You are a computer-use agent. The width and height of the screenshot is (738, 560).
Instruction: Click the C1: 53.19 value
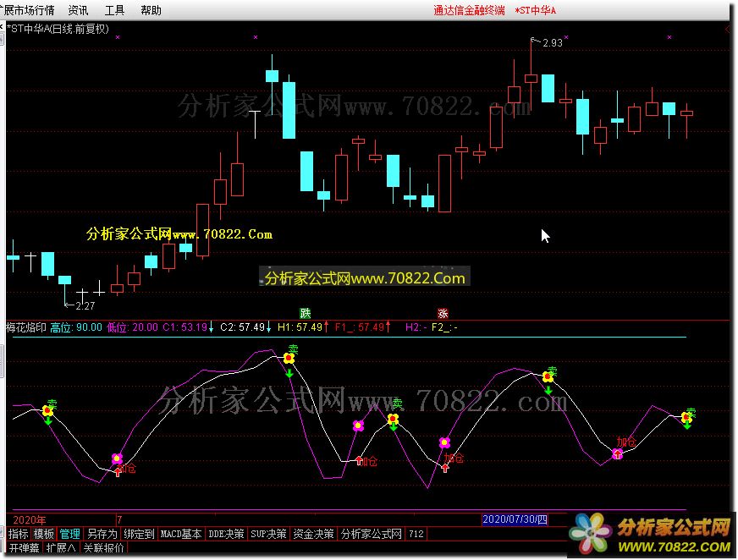[188, 327]
